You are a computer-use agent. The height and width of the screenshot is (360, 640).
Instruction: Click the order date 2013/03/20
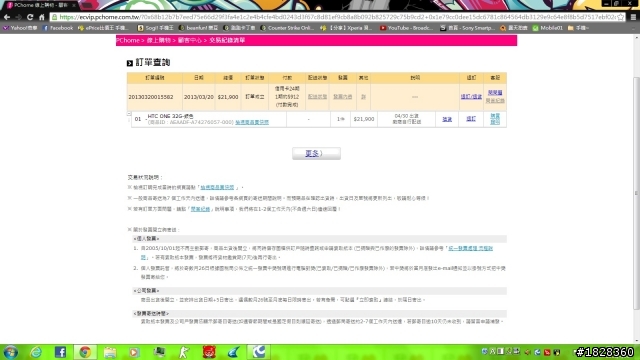[199, 97]
